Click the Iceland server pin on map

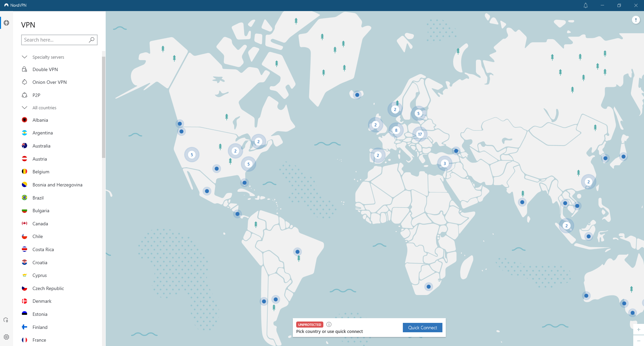click(x=357, y=95)
